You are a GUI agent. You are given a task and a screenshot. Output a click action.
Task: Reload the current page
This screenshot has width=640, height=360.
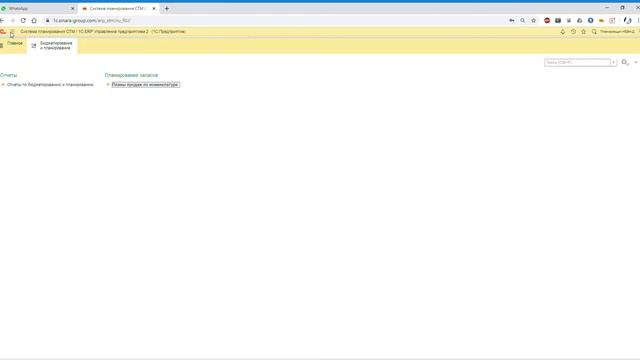tap(23, 20)
